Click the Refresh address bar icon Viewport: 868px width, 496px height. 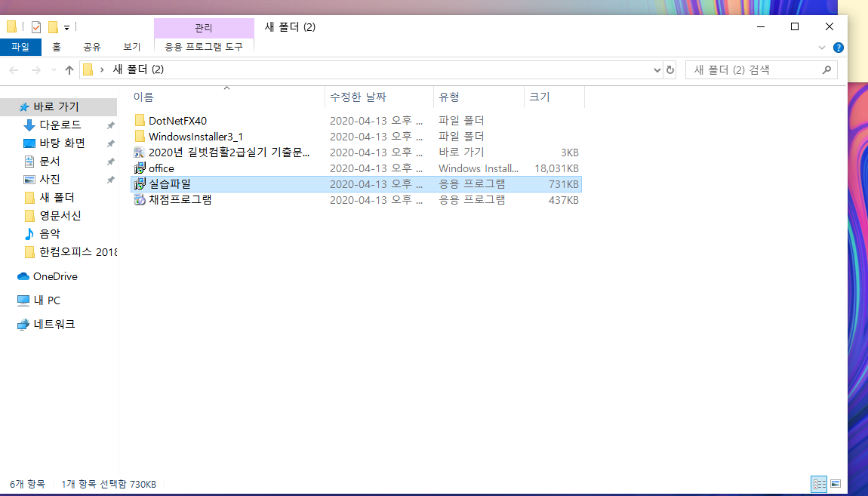669,70
